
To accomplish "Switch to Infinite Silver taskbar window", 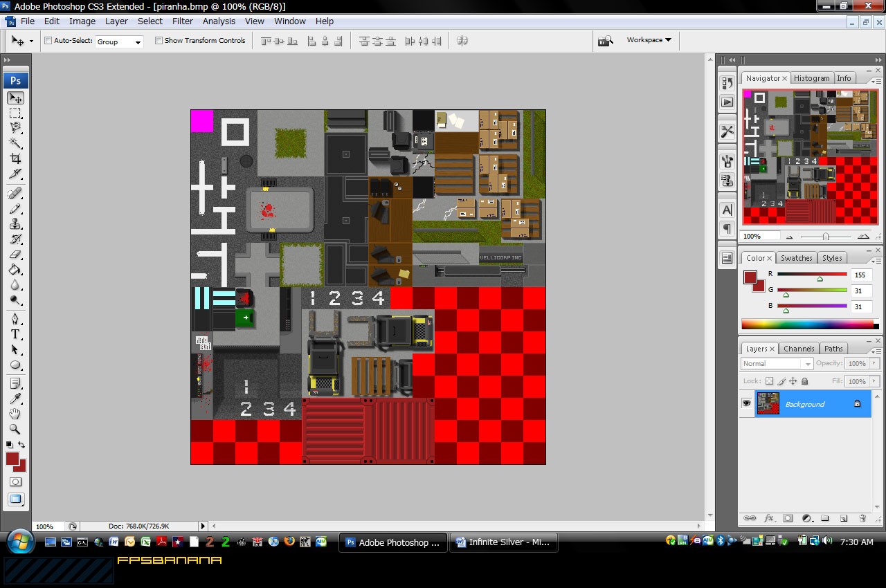I will click(504, 542).
